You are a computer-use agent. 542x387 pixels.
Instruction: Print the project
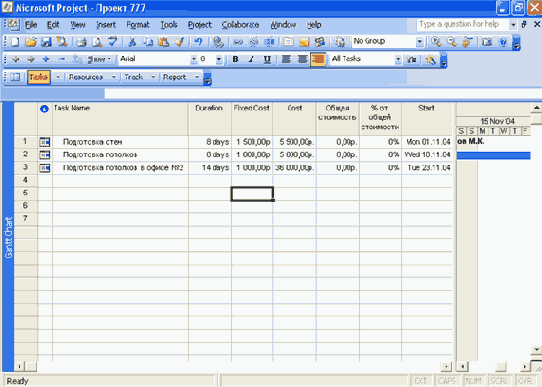[81, 42]
